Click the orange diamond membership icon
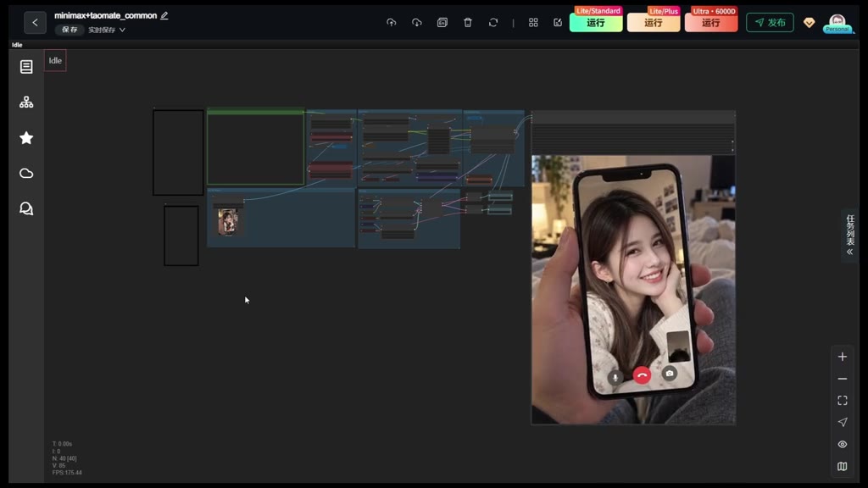The width and height of the screenshot is (868, 488). coord(809,23)
